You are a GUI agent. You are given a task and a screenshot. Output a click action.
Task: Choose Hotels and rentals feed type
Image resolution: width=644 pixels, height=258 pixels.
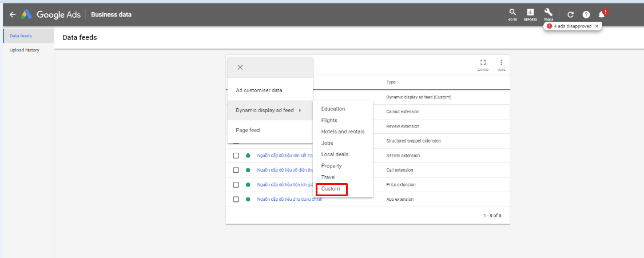coord(343,132)
